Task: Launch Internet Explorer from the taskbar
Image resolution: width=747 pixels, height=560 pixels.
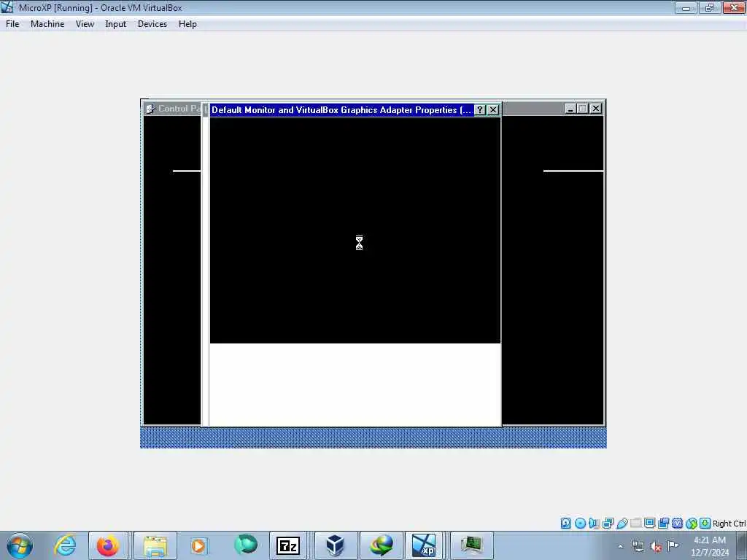Action: coord(65,545)
